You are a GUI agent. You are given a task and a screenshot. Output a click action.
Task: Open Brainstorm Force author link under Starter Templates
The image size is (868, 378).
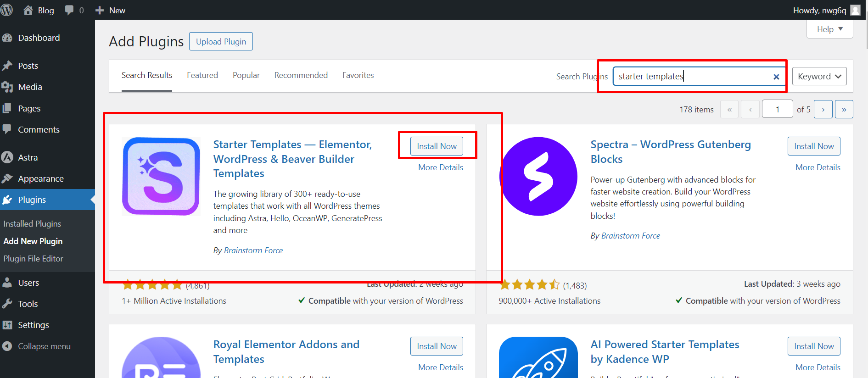[x=253, y=250]
